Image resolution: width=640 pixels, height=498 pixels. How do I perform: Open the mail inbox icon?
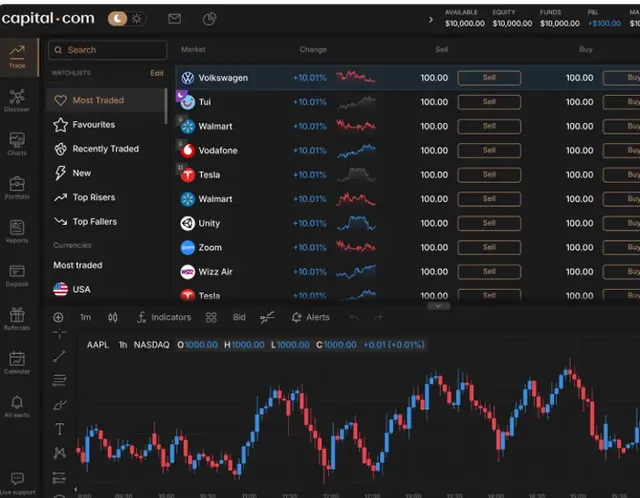[x=174, y=19]
